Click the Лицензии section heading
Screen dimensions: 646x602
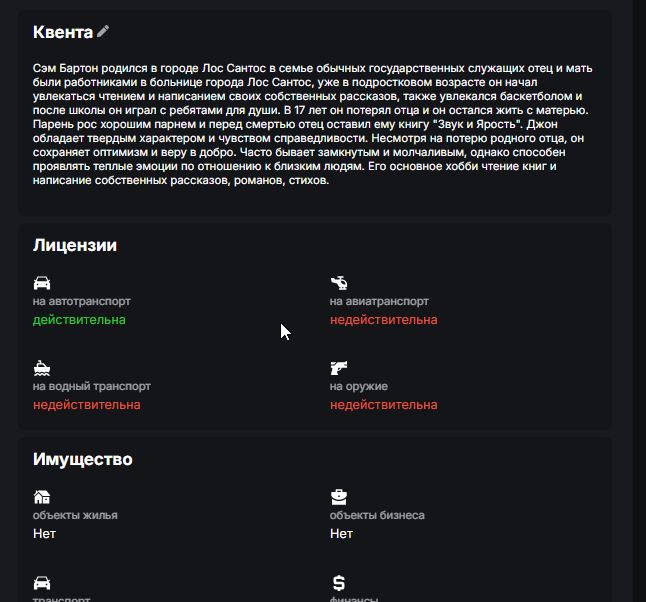pos(75,245)
